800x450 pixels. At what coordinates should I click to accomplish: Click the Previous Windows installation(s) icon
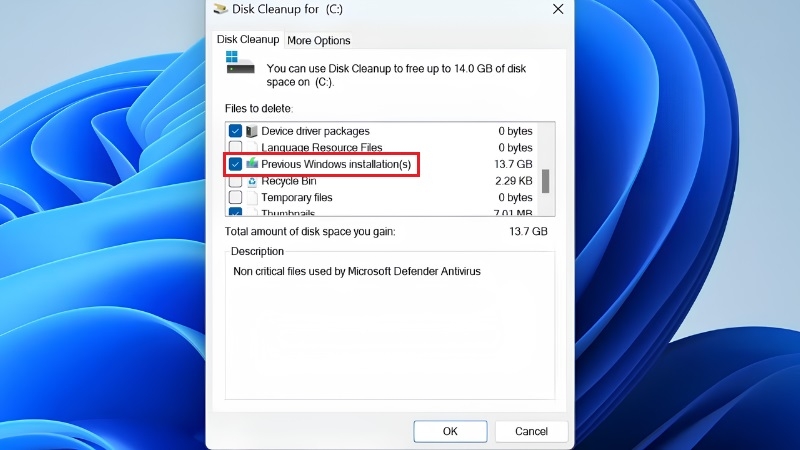[x=252, y=164]
